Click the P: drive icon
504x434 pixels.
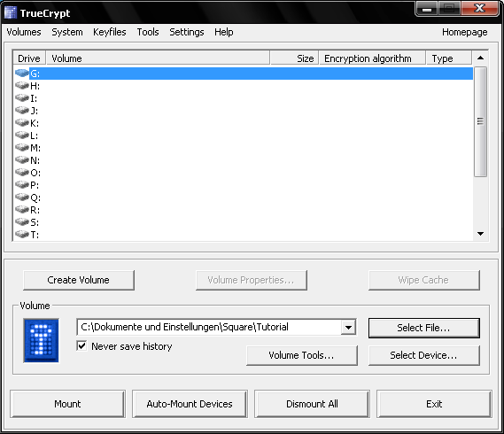pyautogui.click(x=22, y=184)
